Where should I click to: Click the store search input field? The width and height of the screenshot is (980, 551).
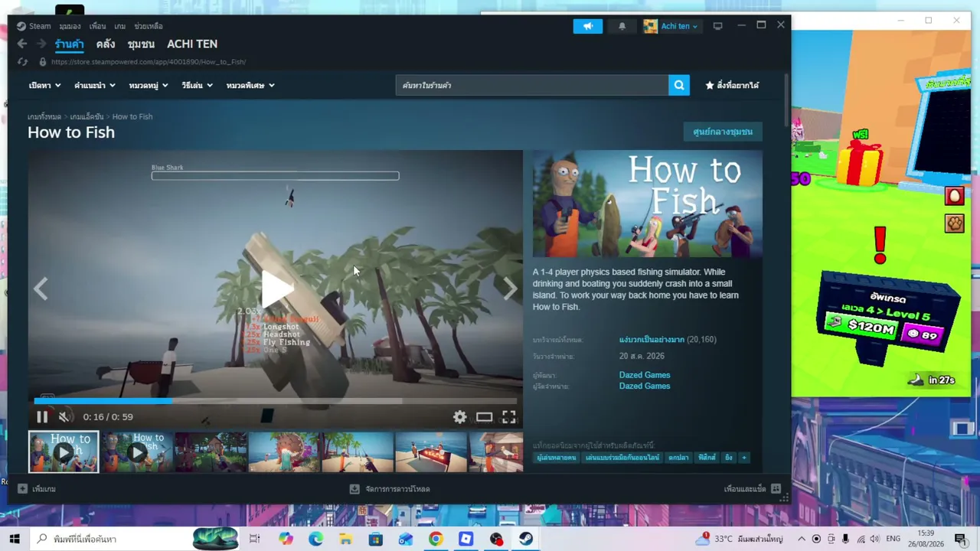coord(532,85)
